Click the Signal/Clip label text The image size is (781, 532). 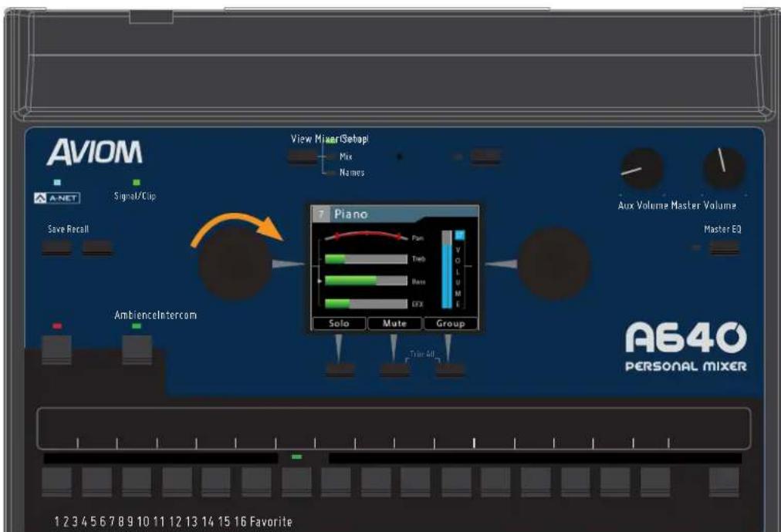click(x=135, y=196)
